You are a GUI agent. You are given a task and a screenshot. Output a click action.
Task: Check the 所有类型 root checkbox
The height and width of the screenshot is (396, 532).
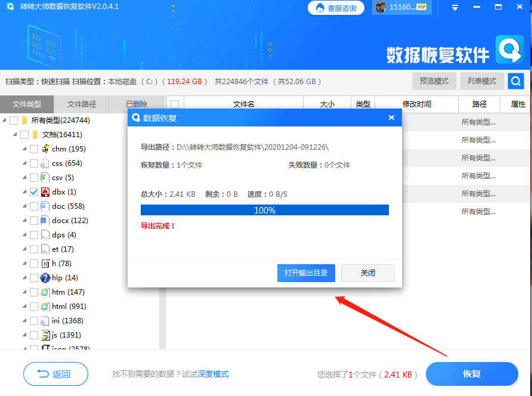coord(14,119)
